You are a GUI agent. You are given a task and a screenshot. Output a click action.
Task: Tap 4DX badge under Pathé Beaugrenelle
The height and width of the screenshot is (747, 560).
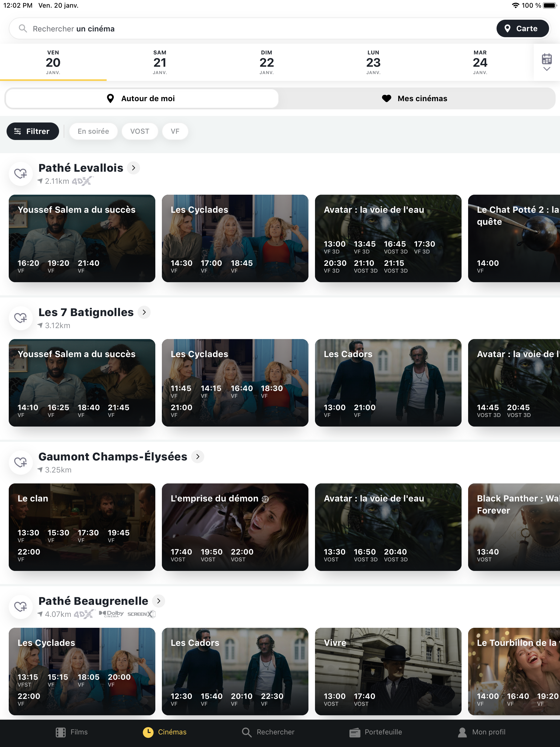[x=84, y=614]
